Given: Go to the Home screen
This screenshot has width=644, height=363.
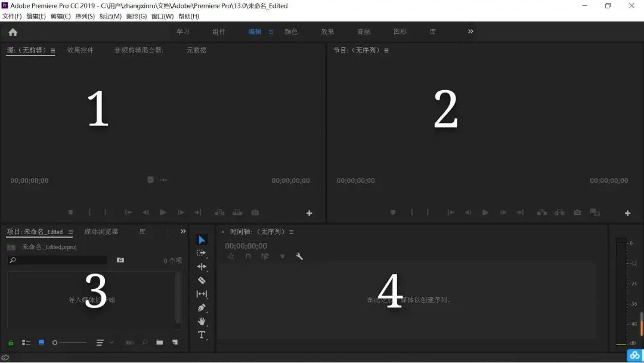Looking at the screenshot, I should coord(13,32).
